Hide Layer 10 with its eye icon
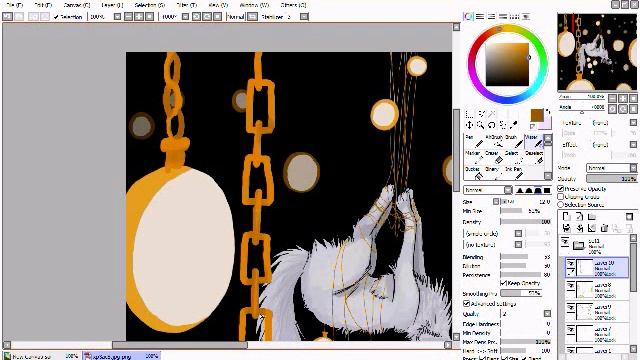Image resolution: width=640 pixels, height=360 pixels. pyautogui.click(x=571, y=263)
